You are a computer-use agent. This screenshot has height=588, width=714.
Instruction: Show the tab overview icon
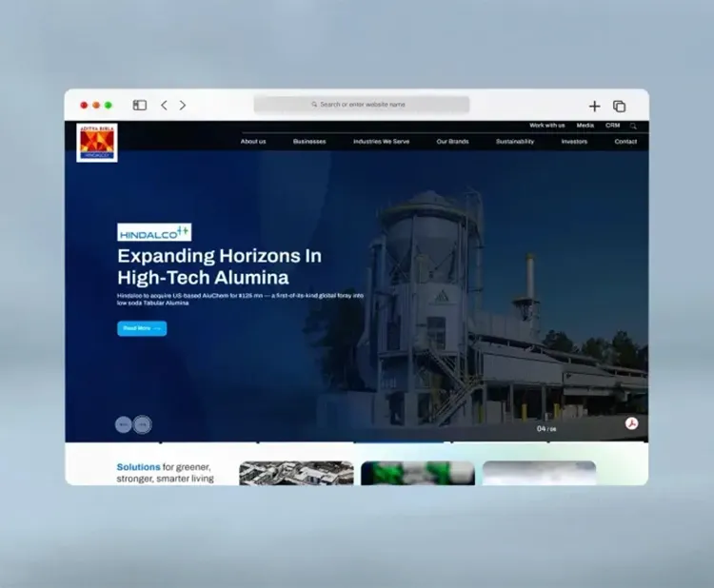coord(620,107)
